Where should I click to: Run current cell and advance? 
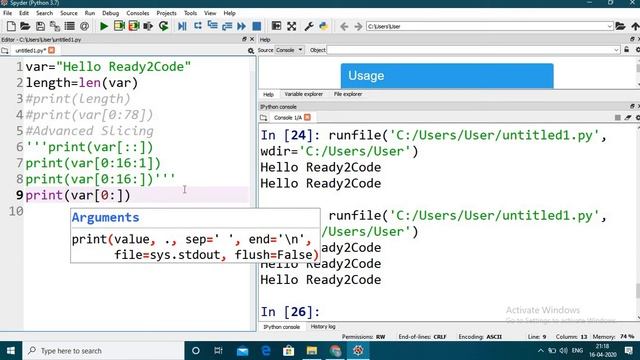coord(134,26)
